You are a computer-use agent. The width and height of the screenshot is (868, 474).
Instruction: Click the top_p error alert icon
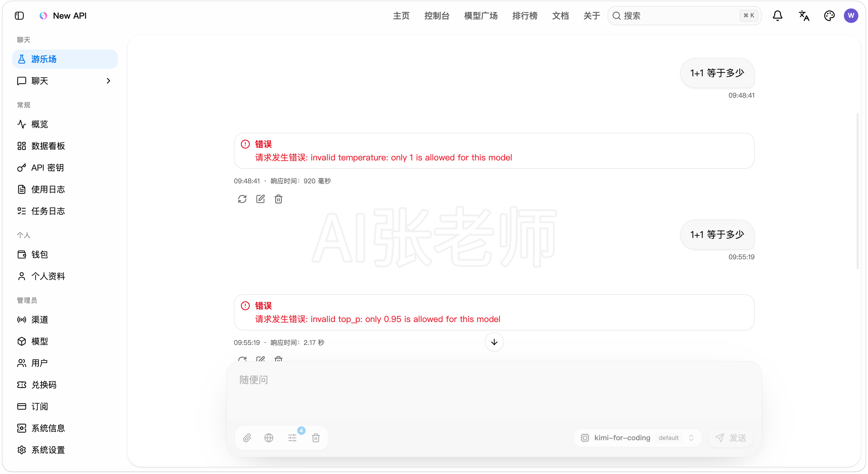pyautogui.click(x=245, y=305)
